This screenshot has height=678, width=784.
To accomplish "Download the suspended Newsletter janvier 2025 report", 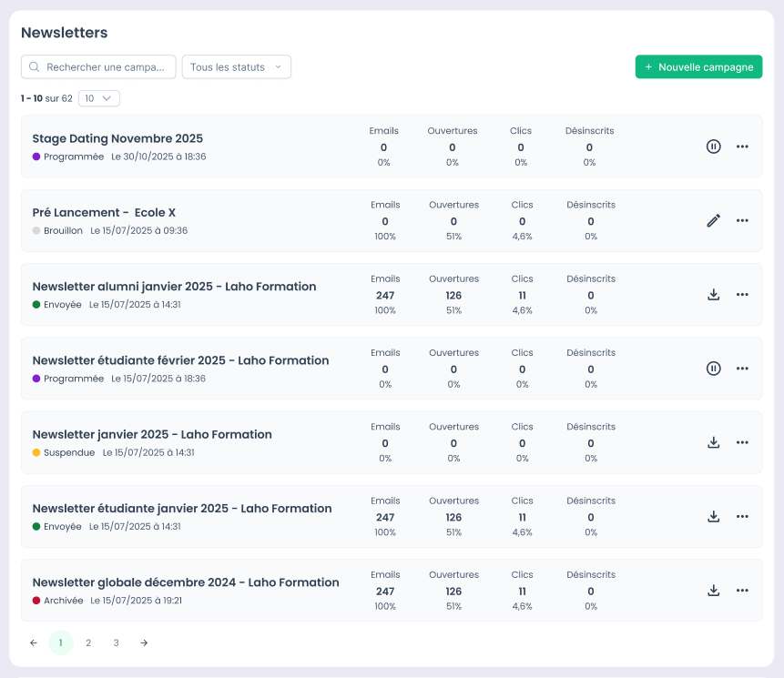I will (714, 442).
